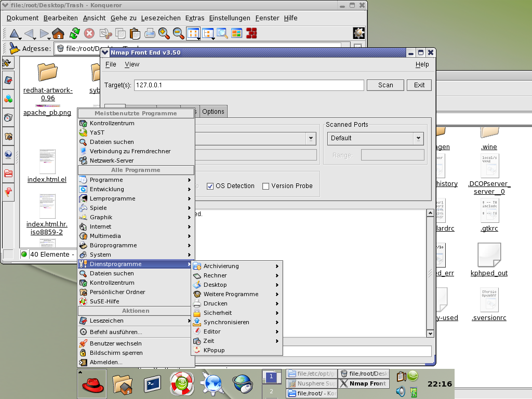Expand the Archivierung submenu

tap(237, 266)
